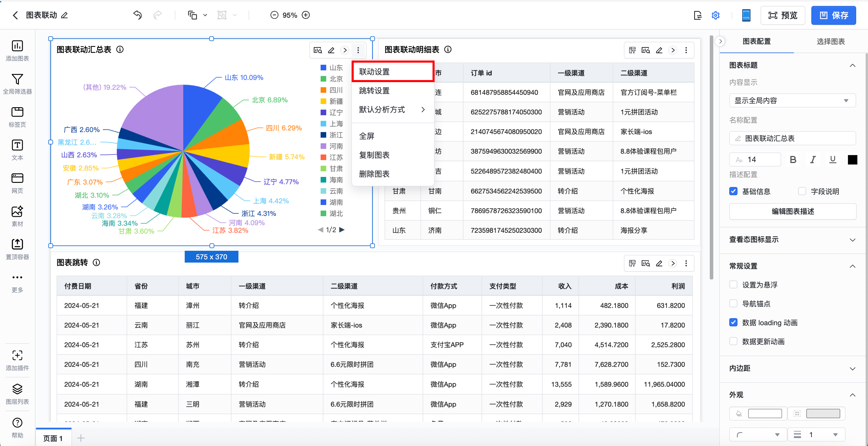Open the 显示全局内容 dropdown
This screenshot has height=446, width=868.
point(792,100)
